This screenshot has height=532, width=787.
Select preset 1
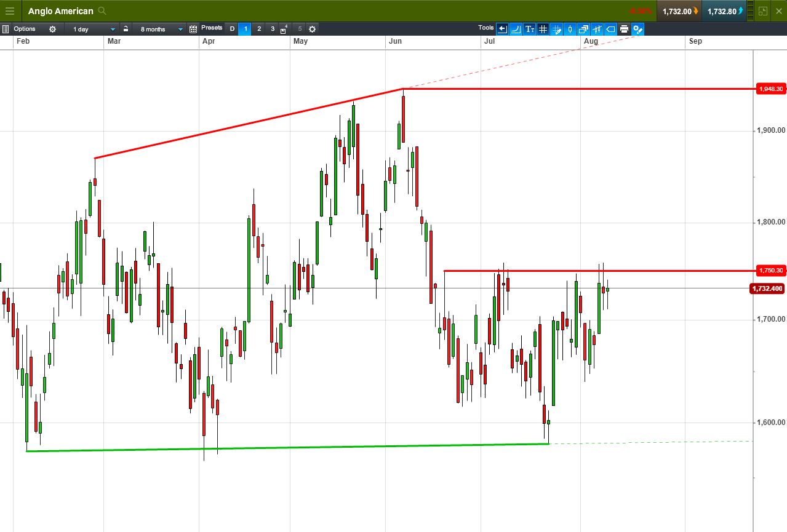tap(245, 29)
